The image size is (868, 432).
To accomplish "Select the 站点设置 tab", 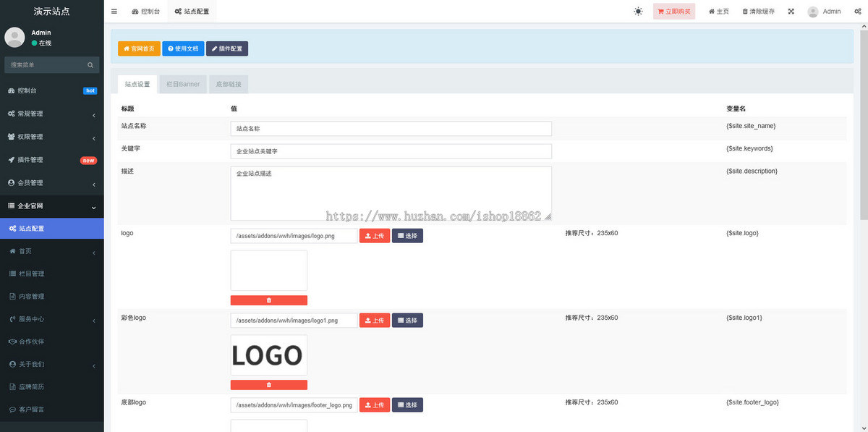I will click(137, 84).
